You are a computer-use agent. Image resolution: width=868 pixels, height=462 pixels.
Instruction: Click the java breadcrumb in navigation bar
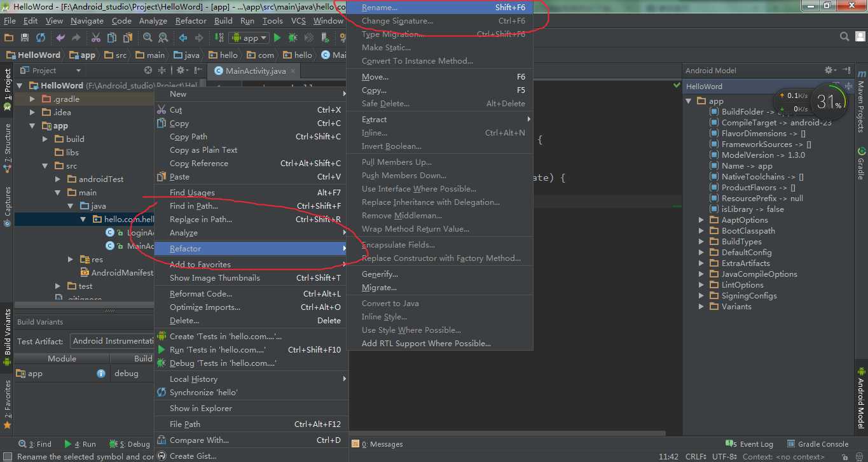pyautogui.click(x=186, y=55)
